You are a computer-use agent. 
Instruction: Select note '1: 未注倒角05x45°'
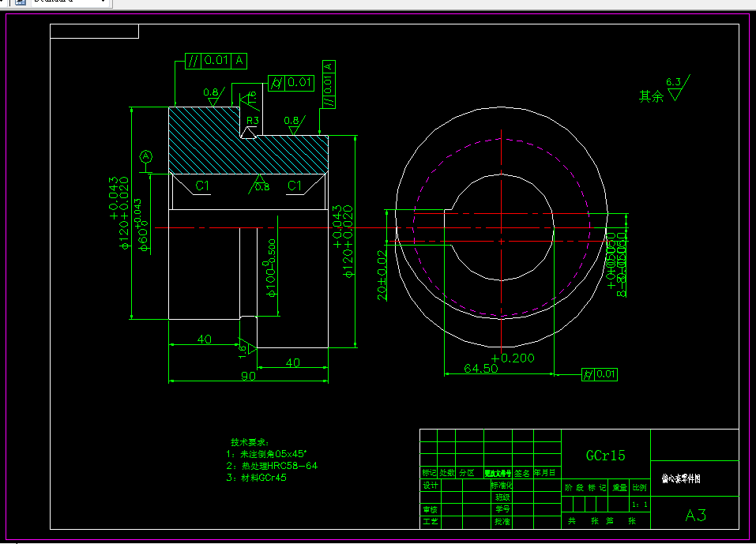tap(266, 454)
